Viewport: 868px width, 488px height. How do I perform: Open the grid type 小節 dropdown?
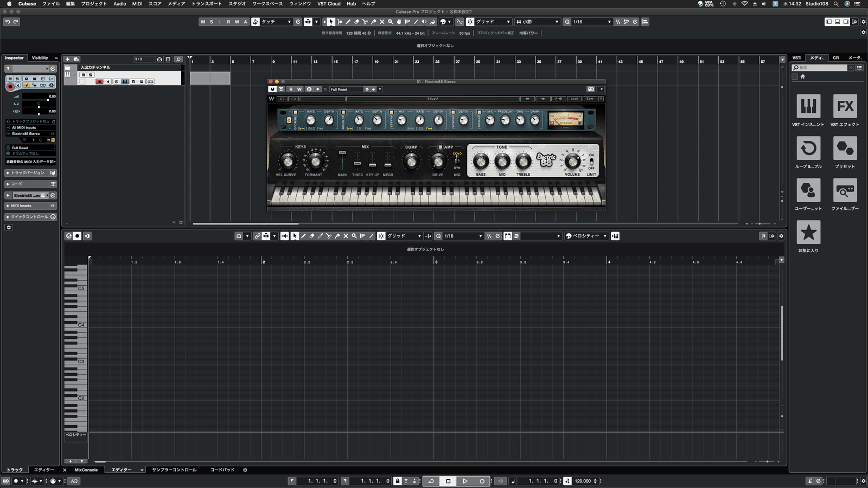[537, 22]
